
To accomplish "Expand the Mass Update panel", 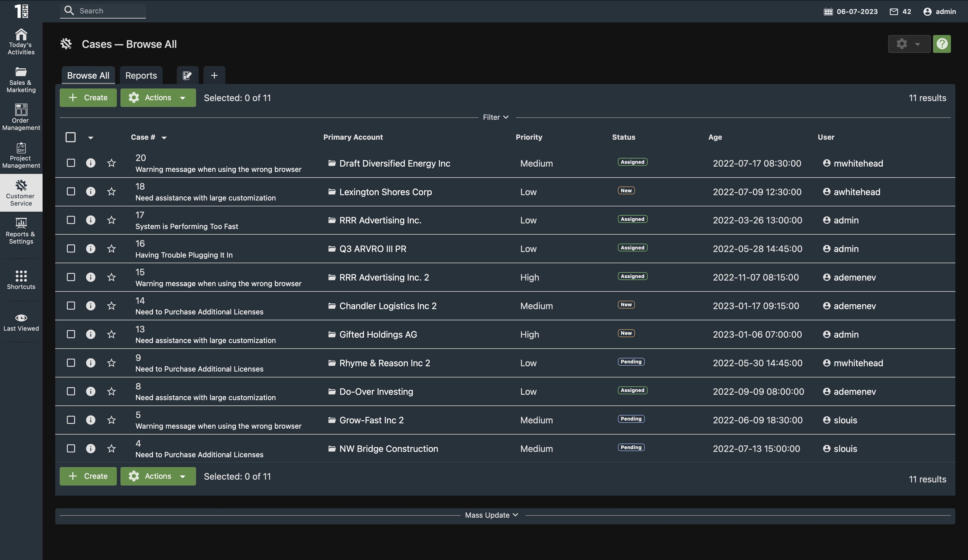I will 491,515.
